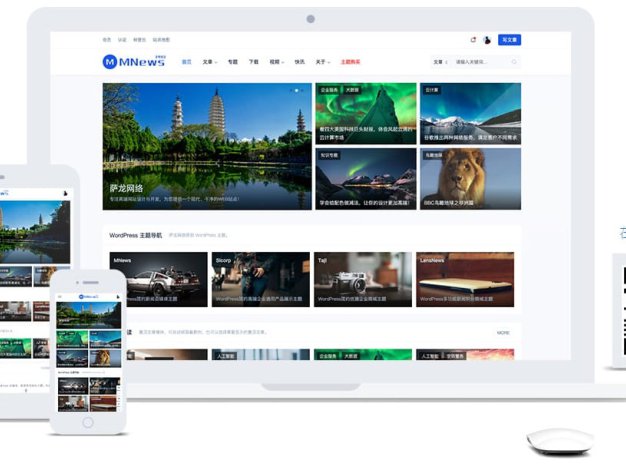Viewport: 626px width, 470px height.
Task: Click the WordPress 主题导航 section heading
Action: pos(136,235)
